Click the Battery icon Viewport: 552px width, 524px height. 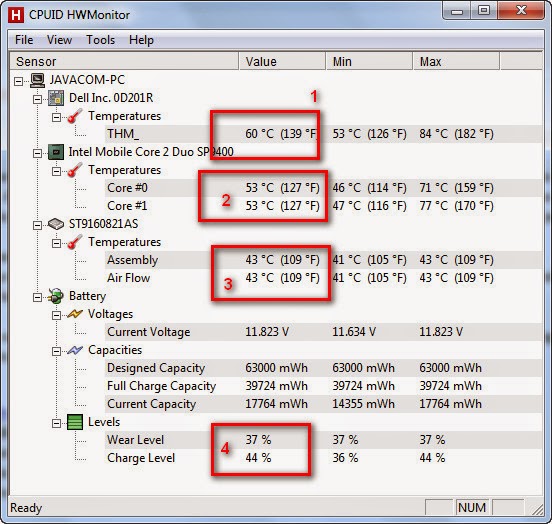tap(56, 296)
